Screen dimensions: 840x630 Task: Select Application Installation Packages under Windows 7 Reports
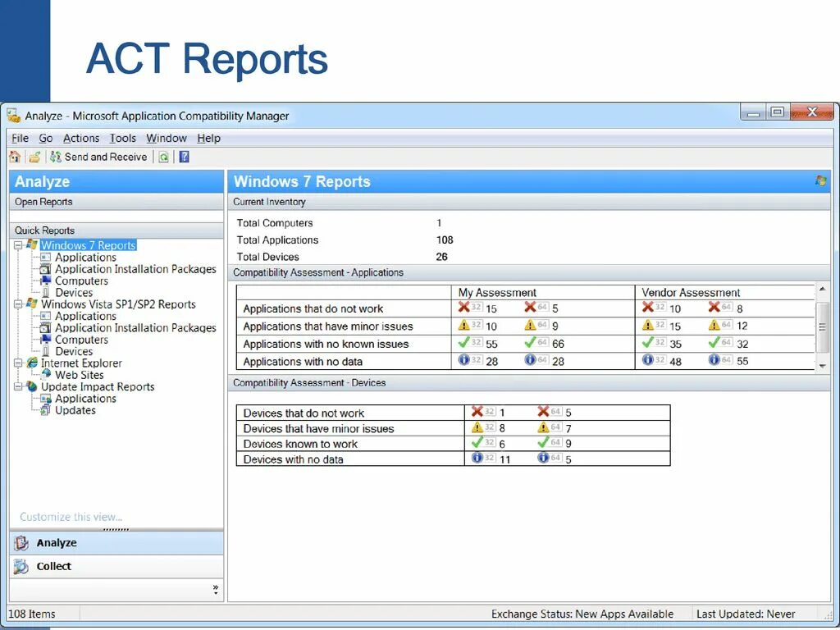tap(135, 269)
